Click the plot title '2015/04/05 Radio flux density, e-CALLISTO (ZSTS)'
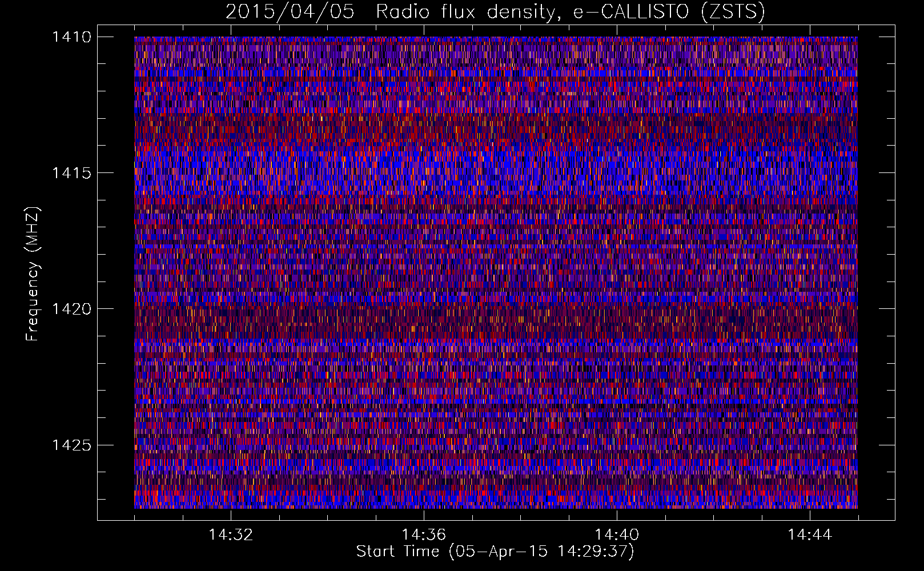 (495, 11)
